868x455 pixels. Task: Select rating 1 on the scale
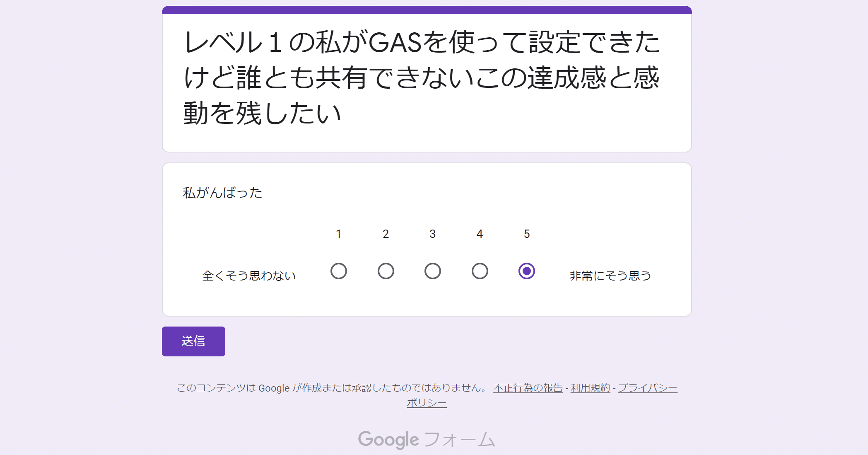coord(339,271)
